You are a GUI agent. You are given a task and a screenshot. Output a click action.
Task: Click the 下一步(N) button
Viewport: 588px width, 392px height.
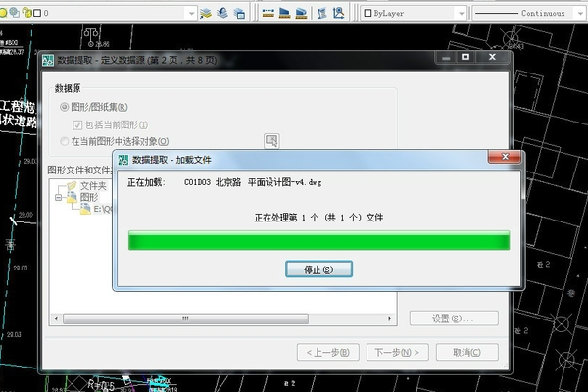[x=398, y=352]
